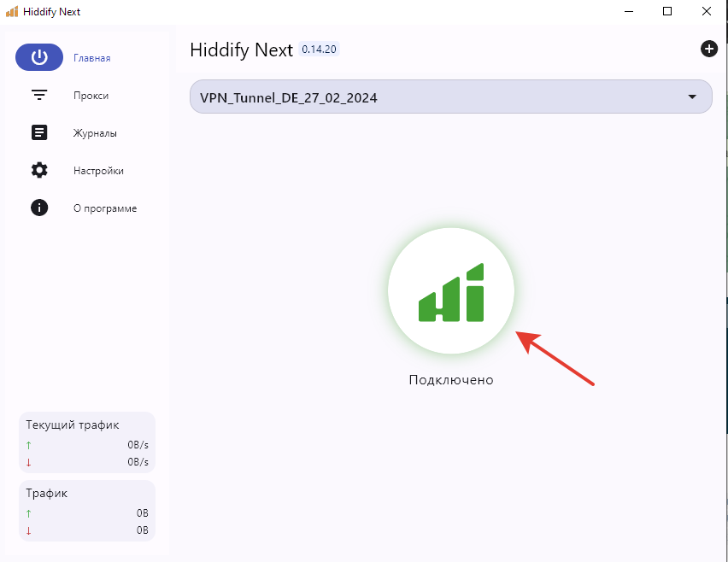Select the VPN_Tunnel_DE_27_02_2024 profile
The height and width of the screenshot is (562, 728).
click(451, 97)
